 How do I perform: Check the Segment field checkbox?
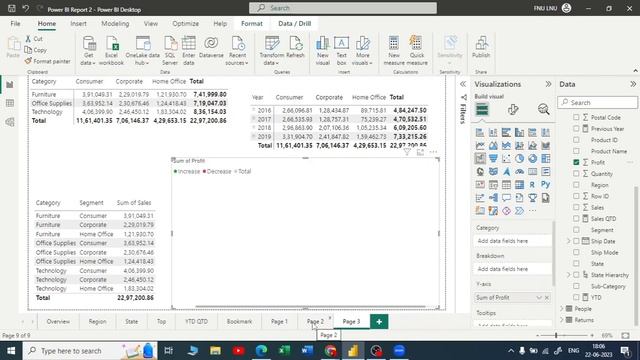(576, 230)
